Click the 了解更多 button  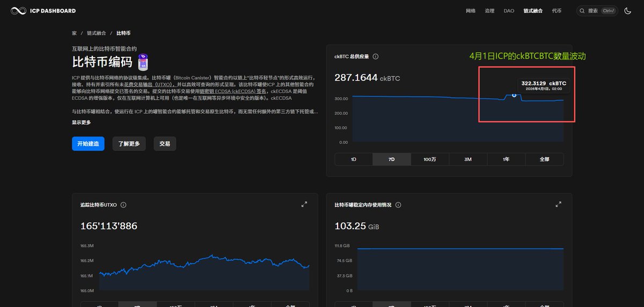click(129, 144)
